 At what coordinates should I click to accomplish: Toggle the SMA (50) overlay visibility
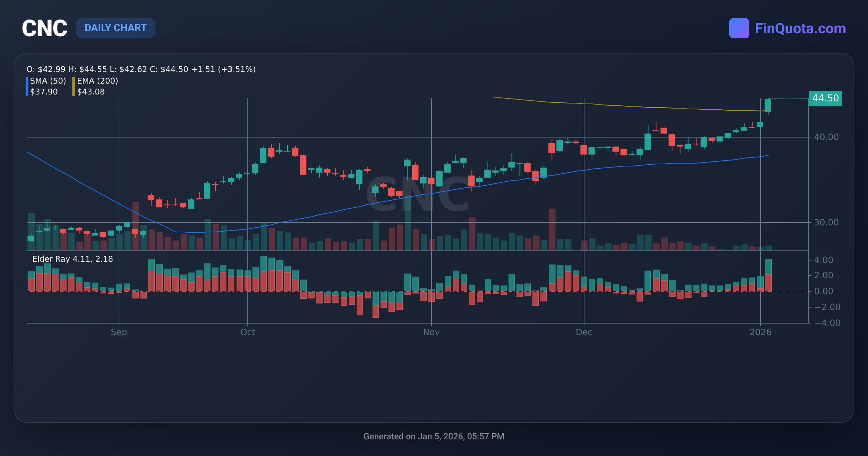pyautogui.click(x=47, y=81)
